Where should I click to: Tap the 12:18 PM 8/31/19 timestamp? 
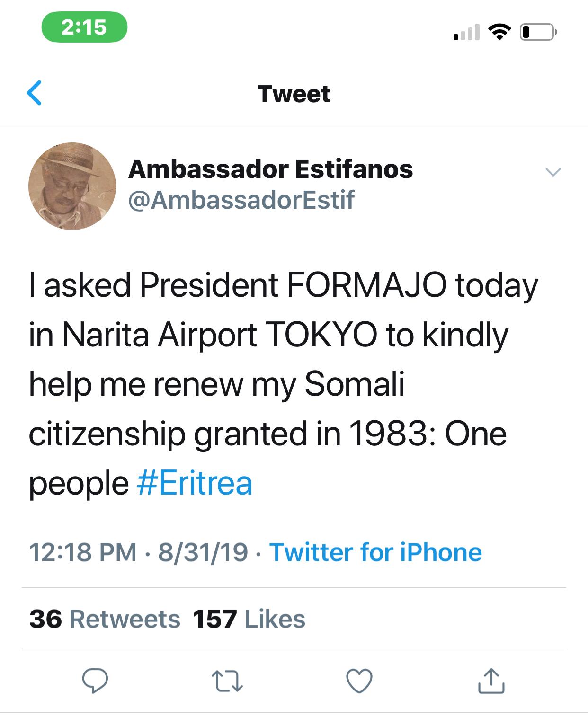tap(138, 552)
